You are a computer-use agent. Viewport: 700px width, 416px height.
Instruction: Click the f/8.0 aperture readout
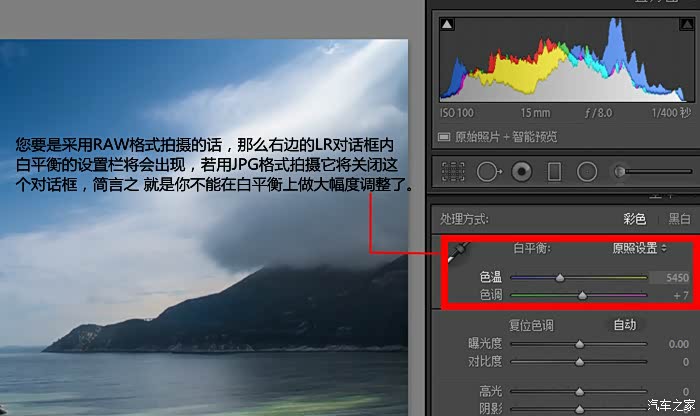[599, 113]
